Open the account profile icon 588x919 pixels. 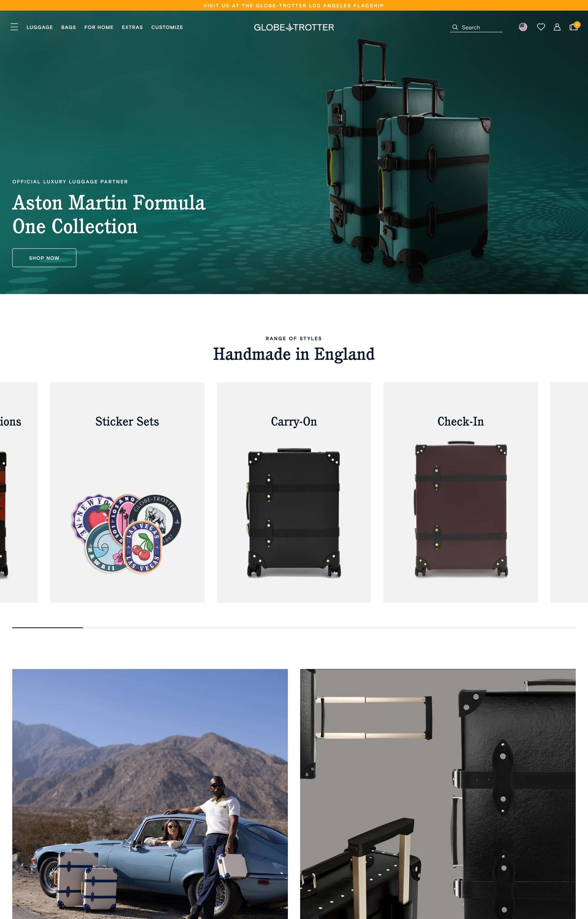click(x=557, y=27)
